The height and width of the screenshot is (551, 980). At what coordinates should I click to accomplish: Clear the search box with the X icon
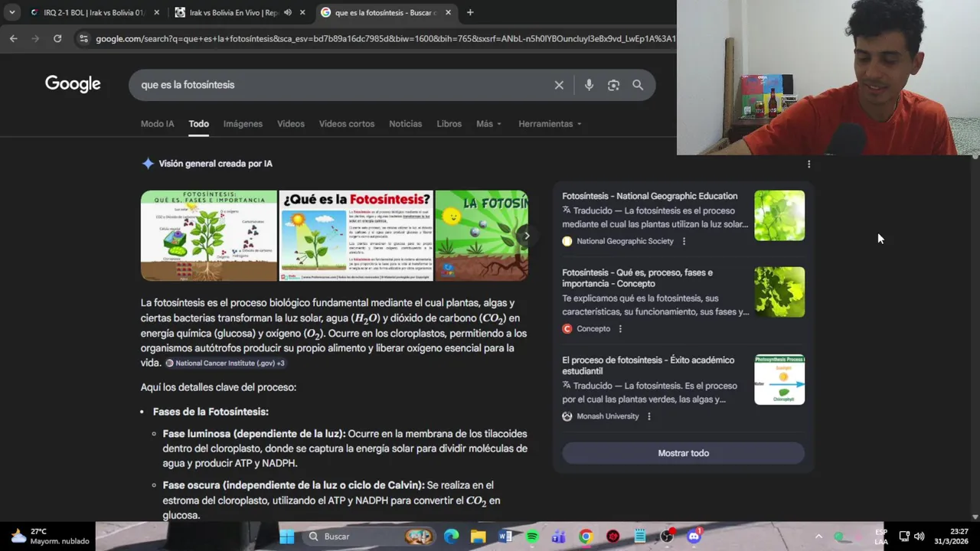click(x=559, y=85)
